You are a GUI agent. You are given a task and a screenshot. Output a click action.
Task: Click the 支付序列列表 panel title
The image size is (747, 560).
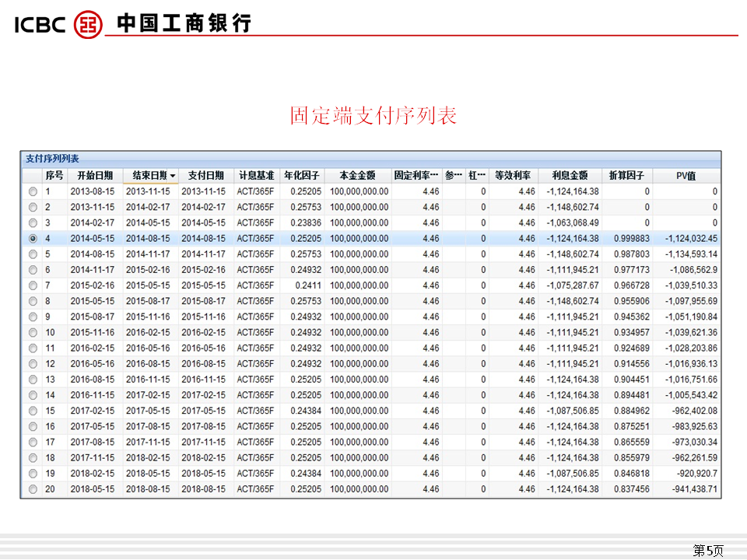point(52,158)
